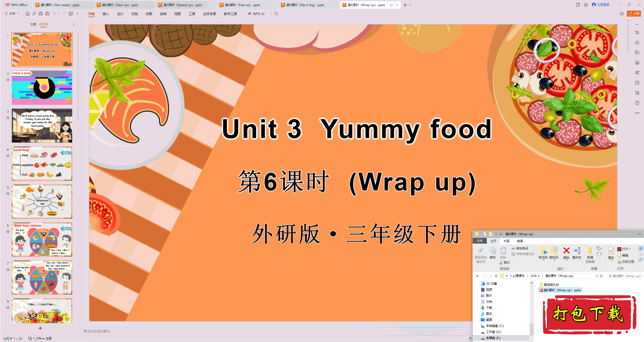This screenshot has width=644, height=342.
Task: Expand the undo history dropdown arrow
Action: pos(58,14)
